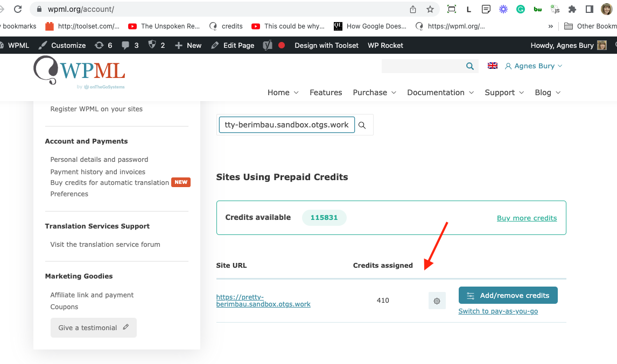Open Affiliate link and payment
The width and height of the screenshot is (617, 364).
pyautogui.click(x=92, y=295)
